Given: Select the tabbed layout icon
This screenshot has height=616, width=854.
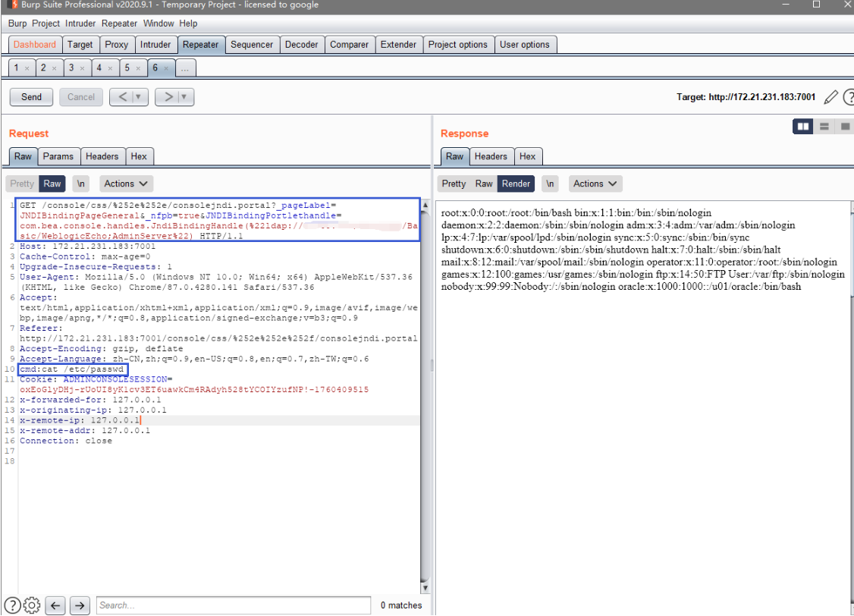Looking at the screenshot, I should click(845, 127).
